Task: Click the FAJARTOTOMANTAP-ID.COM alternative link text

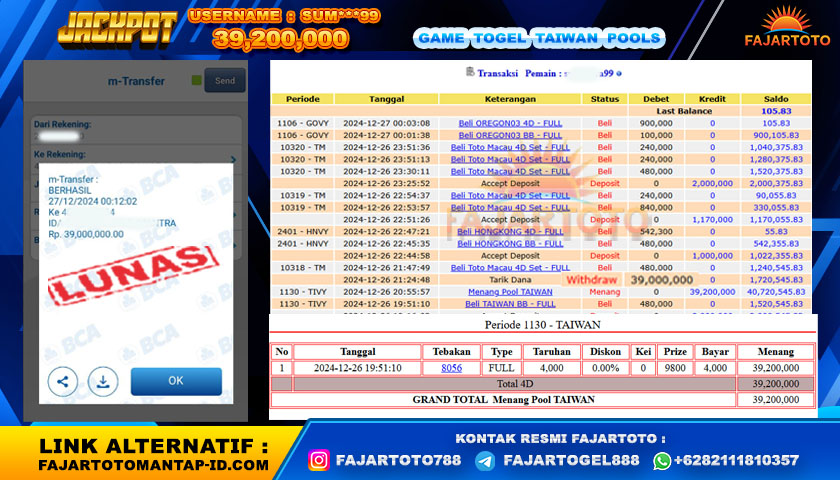Action: [x=153, y=465]
